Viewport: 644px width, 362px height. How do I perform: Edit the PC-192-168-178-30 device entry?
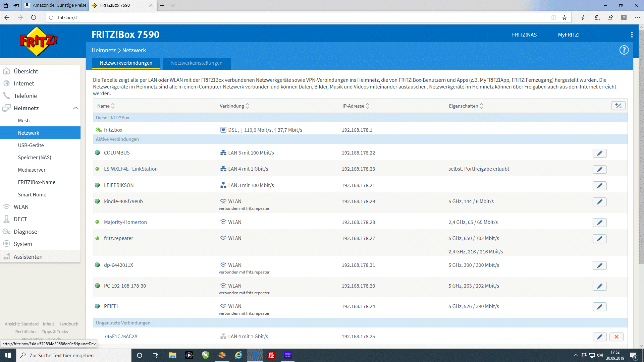(599, 286)
